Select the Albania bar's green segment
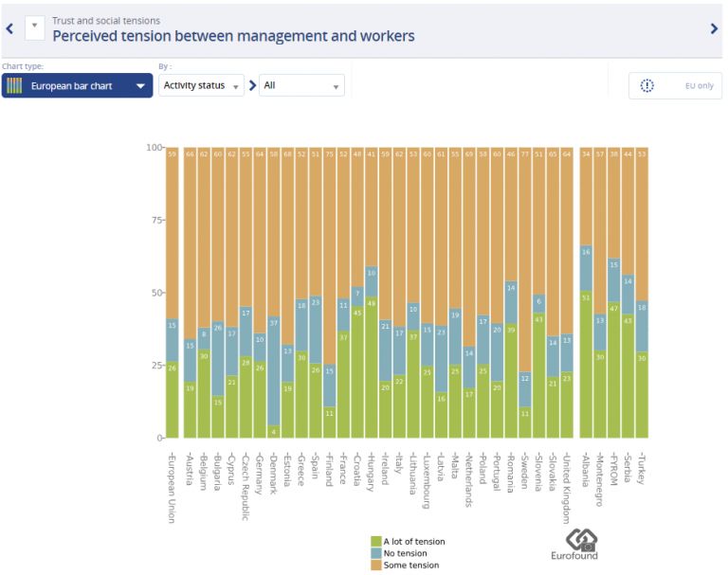728x575 pixels. pyautogui.click(x=587, y=365)
